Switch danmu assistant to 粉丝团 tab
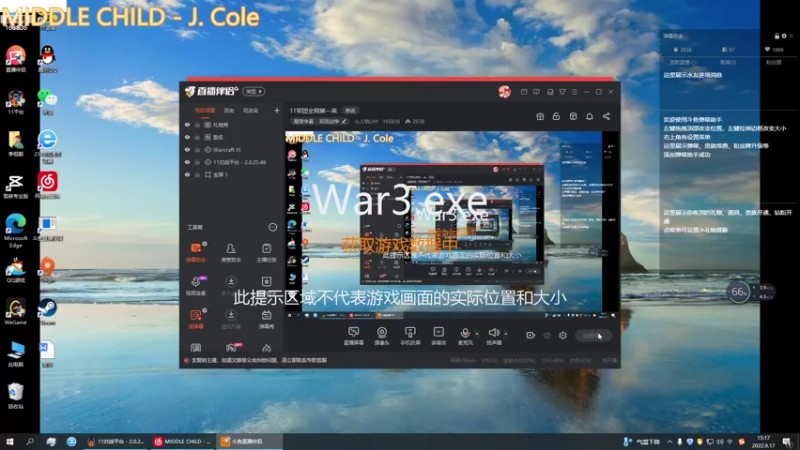This screenshot has height=450, width=800. point(773,62)
